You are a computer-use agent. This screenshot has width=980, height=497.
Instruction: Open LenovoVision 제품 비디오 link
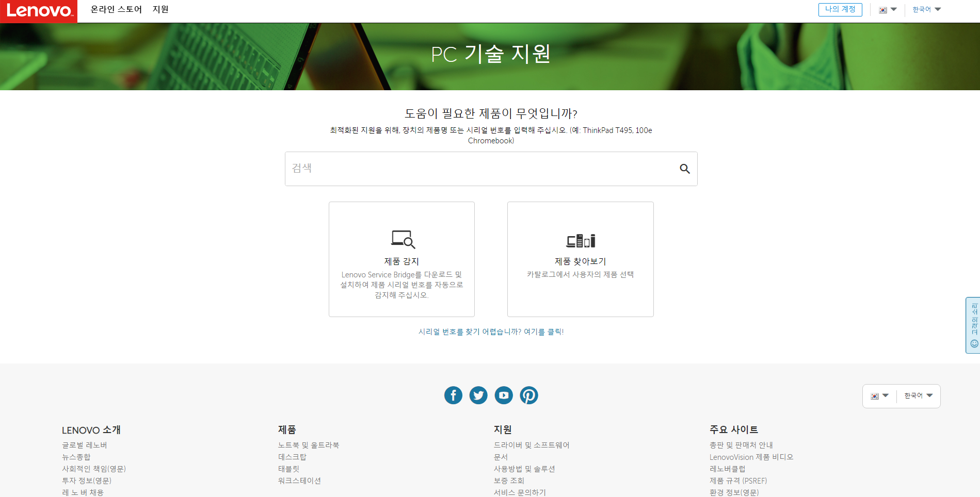[x=751, y=457]
